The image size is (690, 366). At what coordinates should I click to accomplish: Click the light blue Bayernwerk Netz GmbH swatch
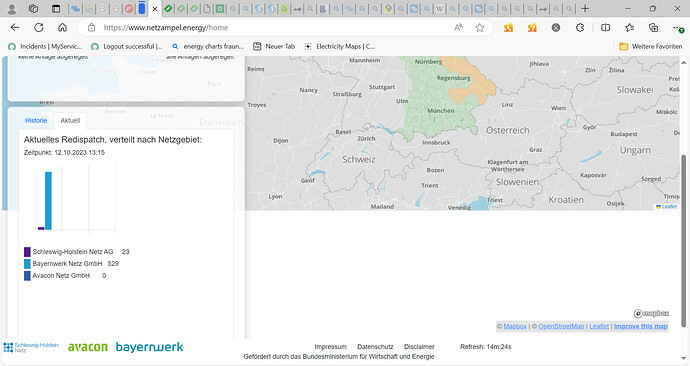pos(27,264)
